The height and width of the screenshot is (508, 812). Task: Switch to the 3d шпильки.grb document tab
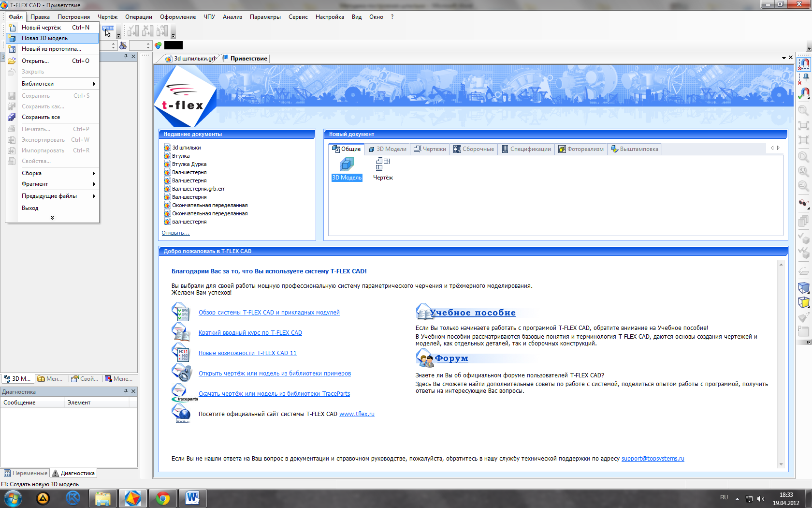pyautogui.click(x=191, y=59)
